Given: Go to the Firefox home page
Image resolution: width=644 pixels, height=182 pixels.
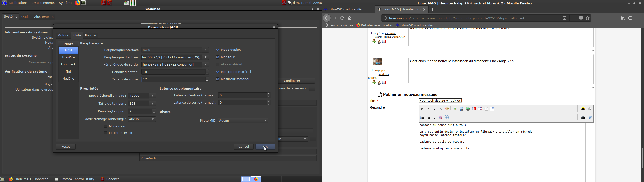Looking at the screenshot, I should 350,18.
